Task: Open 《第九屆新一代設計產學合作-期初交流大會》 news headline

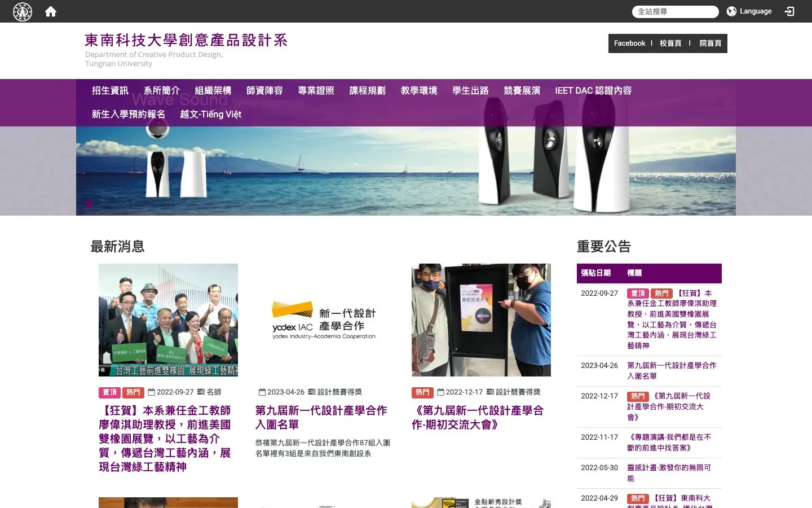Action: (x=478, y=418)
